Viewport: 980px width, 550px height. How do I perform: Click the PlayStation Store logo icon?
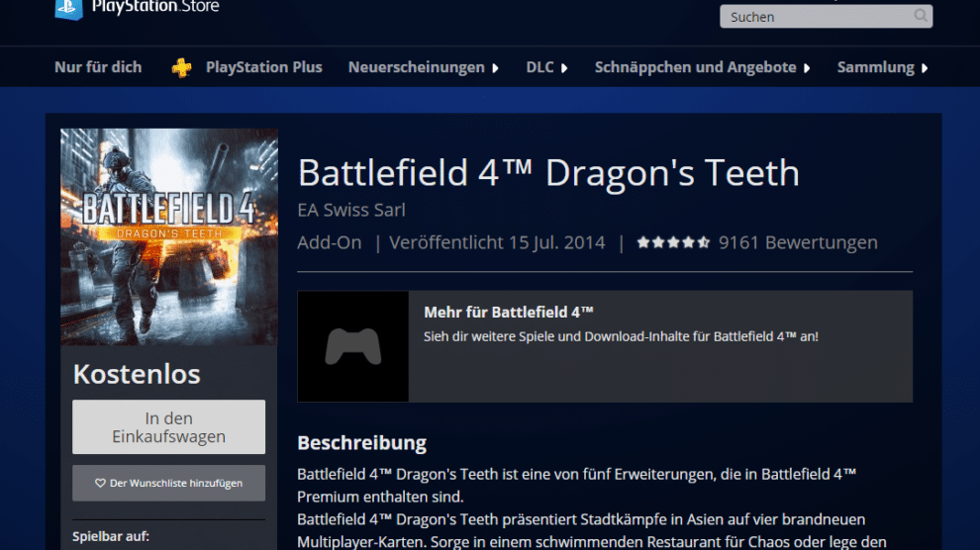(x=68, y=8)
